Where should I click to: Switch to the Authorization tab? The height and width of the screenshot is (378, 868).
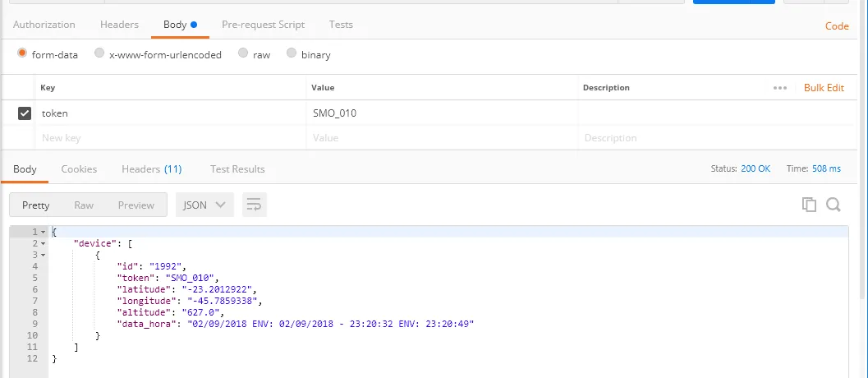(44, 25)
